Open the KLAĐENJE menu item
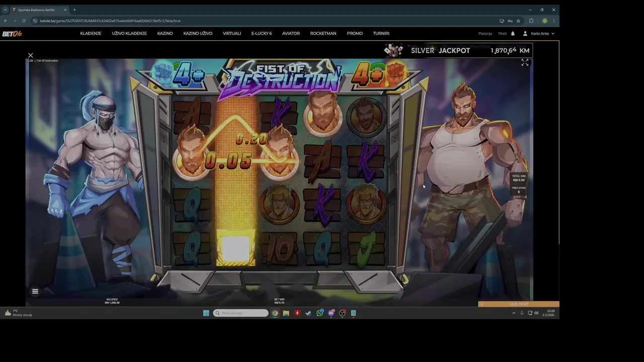The height and width of the screenshot is (362, 644). pos(91,34)
